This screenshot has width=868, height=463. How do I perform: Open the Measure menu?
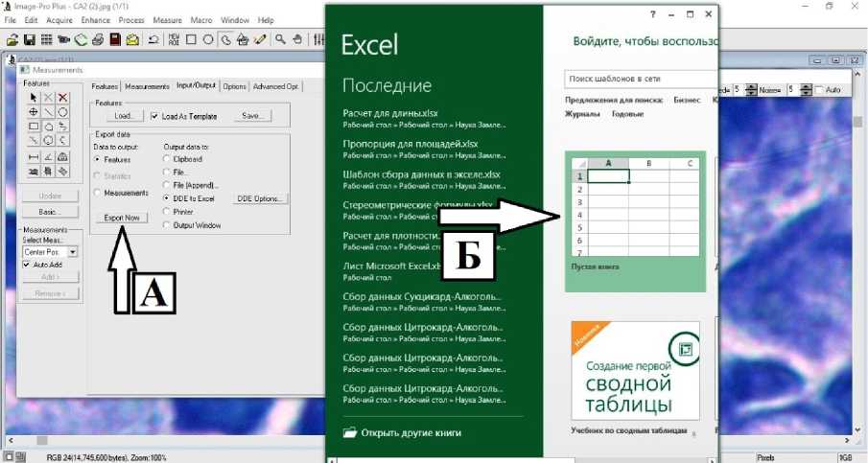167,20
